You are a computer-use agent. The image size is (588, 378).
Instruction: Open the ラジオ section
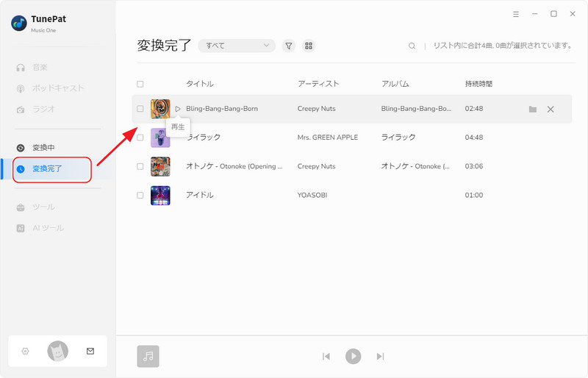[x=43, y=110]
